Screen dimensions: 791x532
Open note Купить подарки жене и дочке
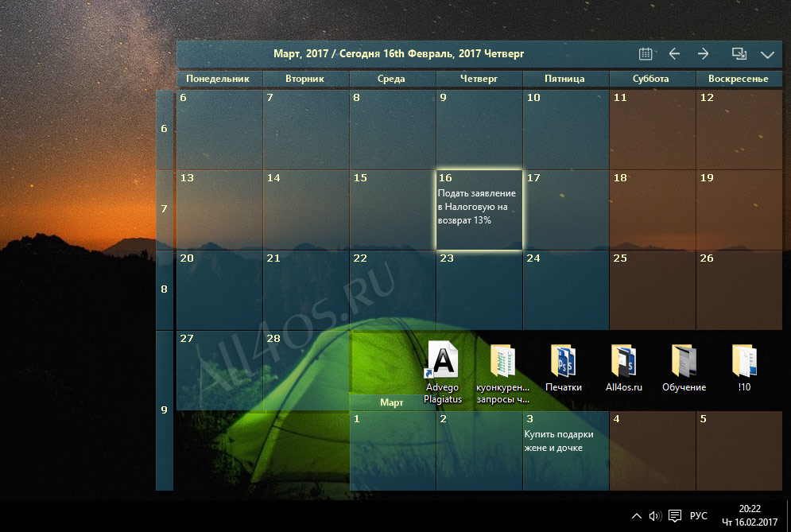click(558, 441)
